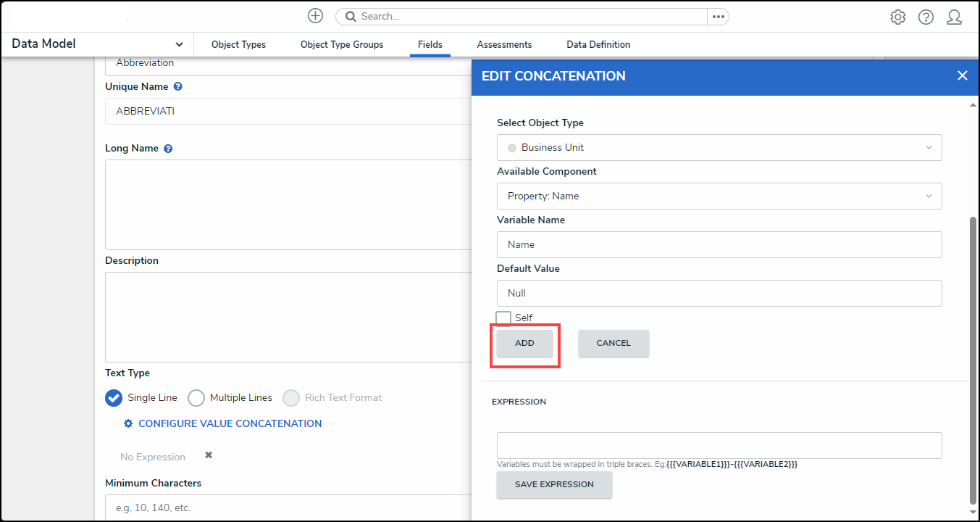Select the Multiple Lines text type
This screenshot has height=522, width=980.
click(196, 398)
